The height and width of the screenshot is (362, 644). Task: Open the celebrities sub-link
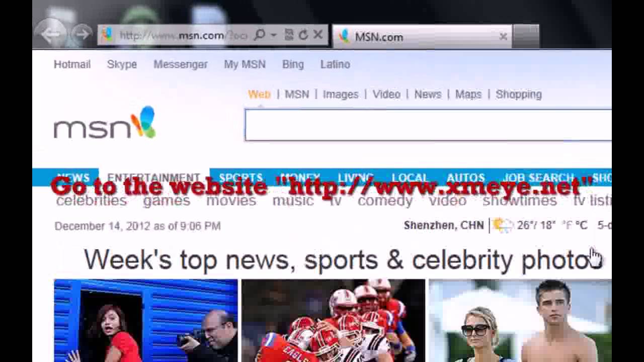[91, 201]
